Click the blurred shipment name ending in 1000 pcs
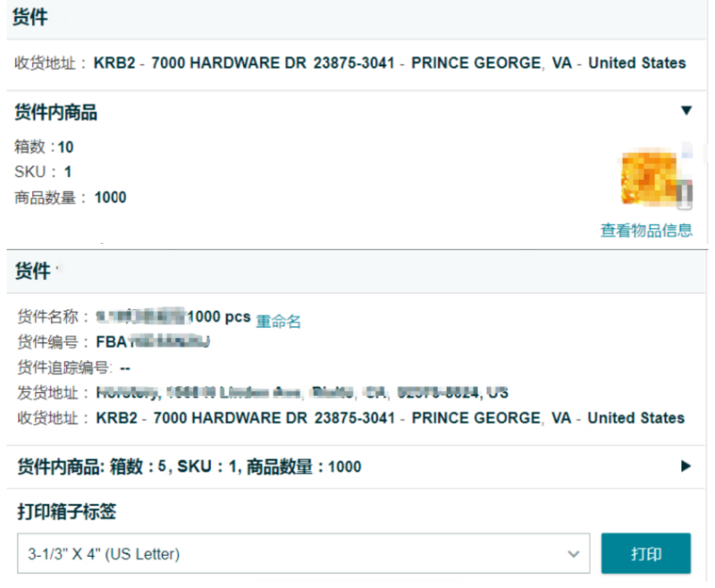This screenshot has width=715, height=588. pyautogui.click(x=173, y=317)
